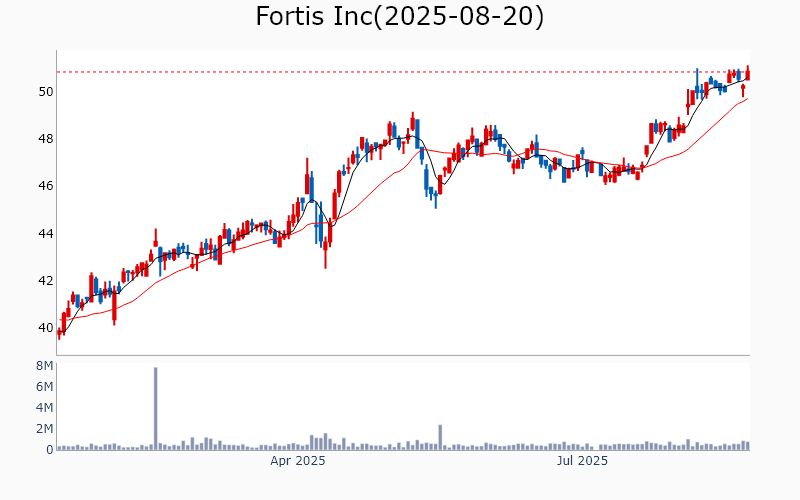The height and width of the screenshot is (500, 800).
Task: Click the 6M volume axis label
Action: tap(44, 387)
